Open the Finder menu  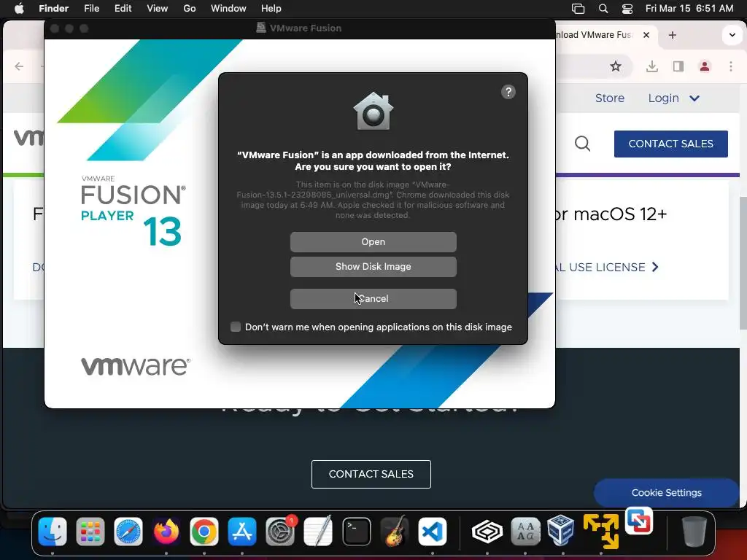[x=53, y=9]
